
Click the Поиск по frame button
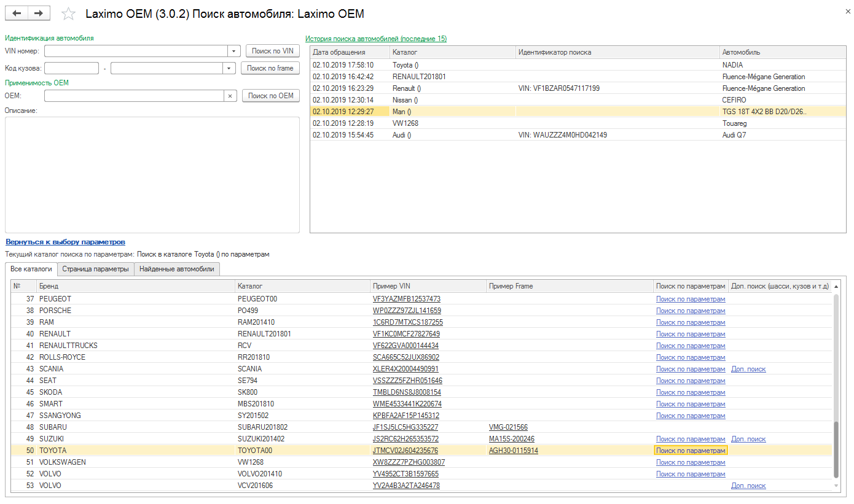coord(270,68)
